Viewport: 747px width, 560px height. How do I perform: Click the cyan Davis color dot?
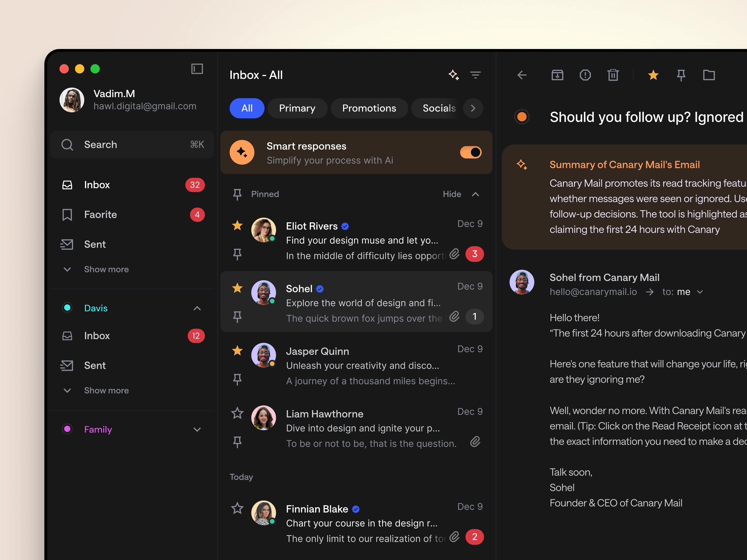(x=67, y=308)
